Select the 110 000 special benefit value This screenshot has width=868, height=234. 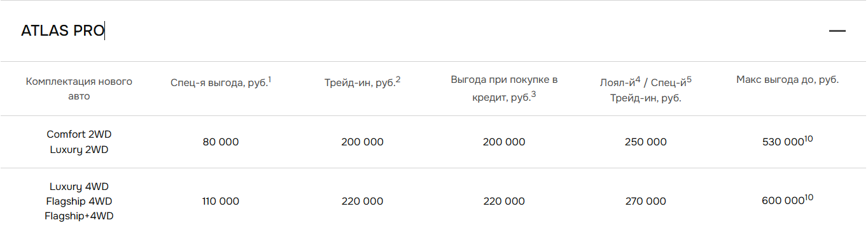[221, 201]
